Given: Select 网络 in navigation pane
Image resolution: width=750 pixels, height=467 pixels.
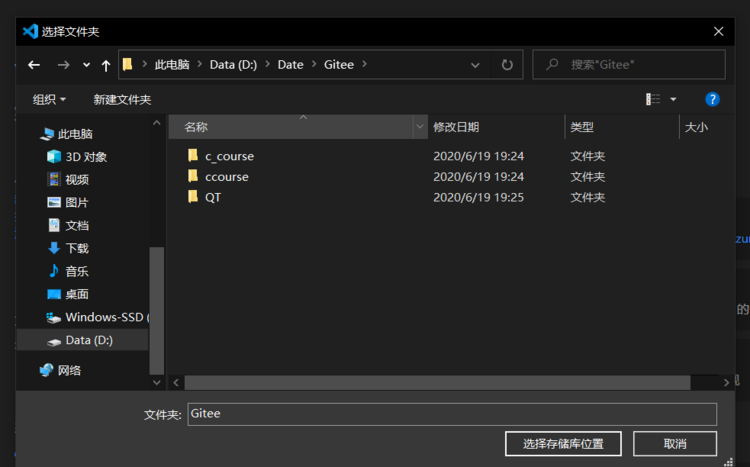Looking at the screenshot, I should tap(69, 370).
